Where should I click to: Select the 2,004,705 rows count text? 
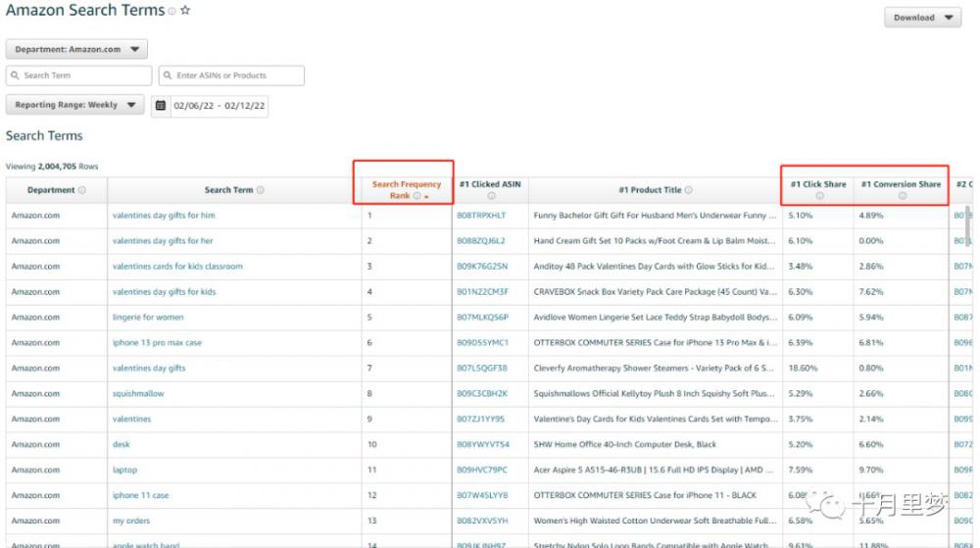57,167
